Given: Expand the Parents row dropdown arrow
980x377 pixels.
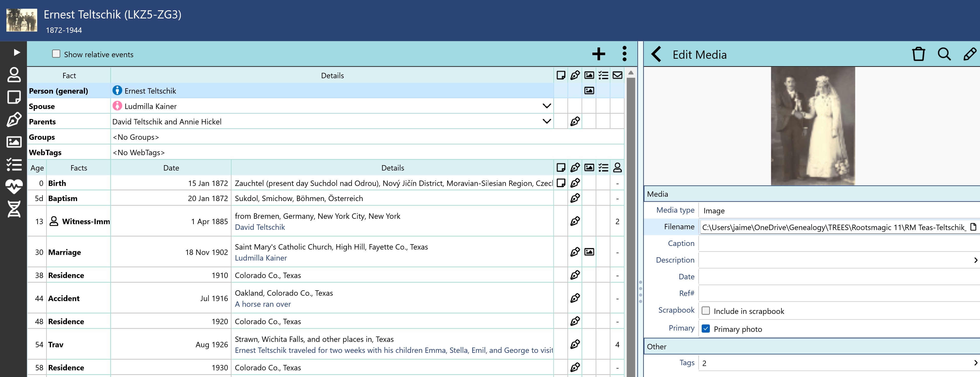Looking at the screenshot, I should [x=547, y=121].
